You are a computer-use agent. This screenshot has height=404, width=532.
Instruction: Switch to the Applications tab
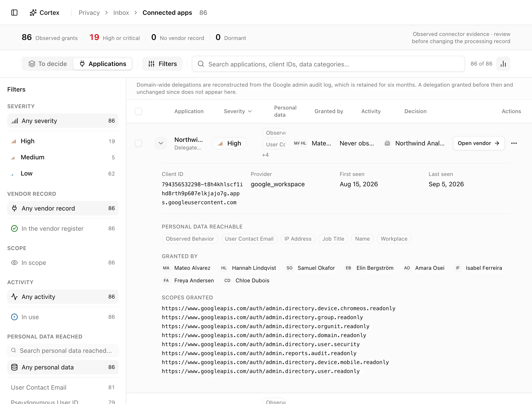(102, 64)
